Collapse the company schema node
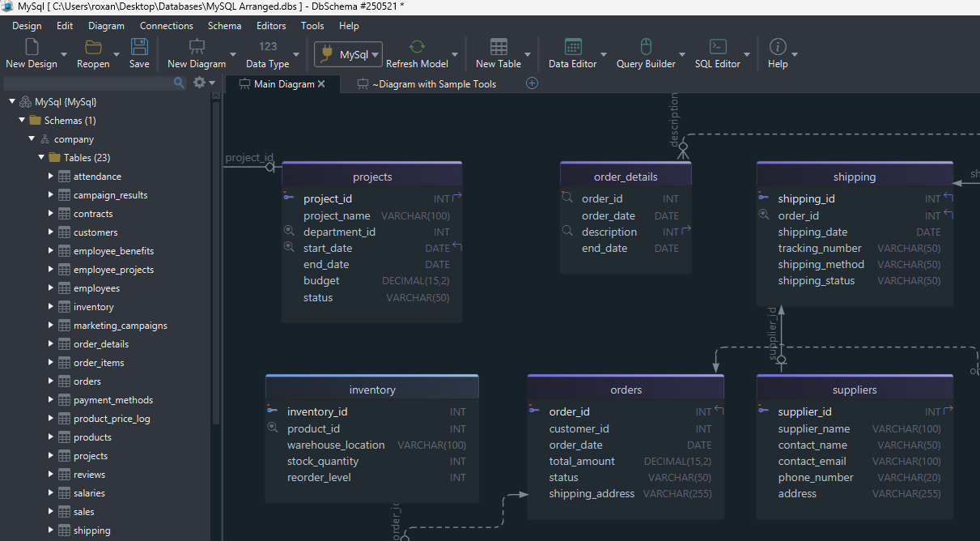This screenshot has width=980, height=541. [x=32, y=138]
